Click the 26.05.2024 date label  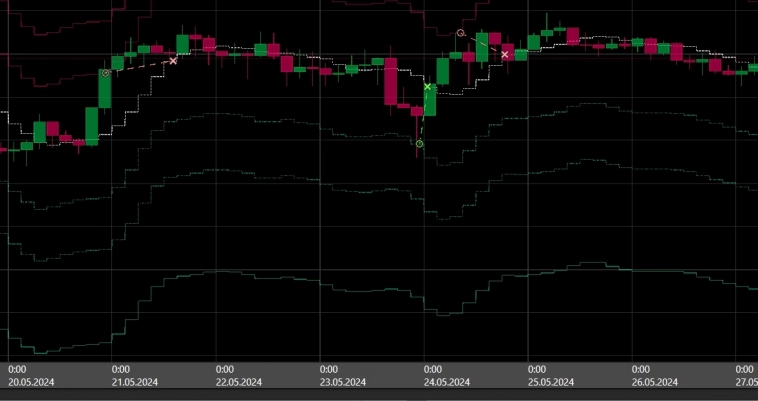(x=655, y=382)
